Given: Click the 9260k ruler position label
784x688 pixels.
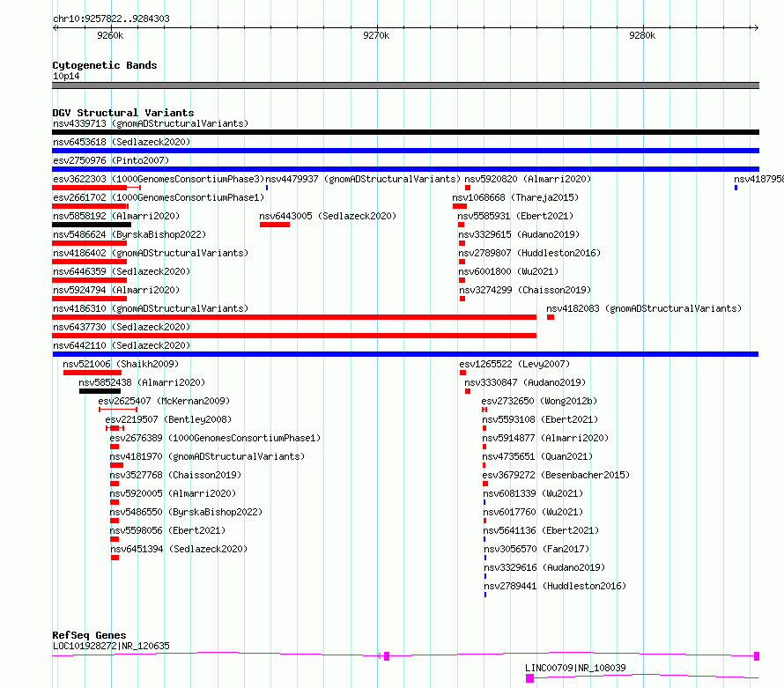Looking at the screenshot, I should tap(110, 35).
